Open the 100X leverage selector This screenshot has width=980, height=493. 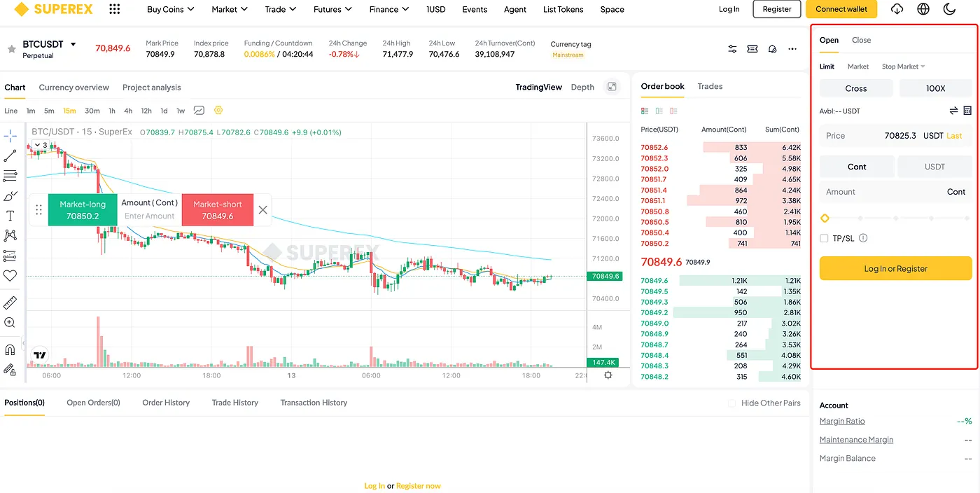(x=936, y=88)
